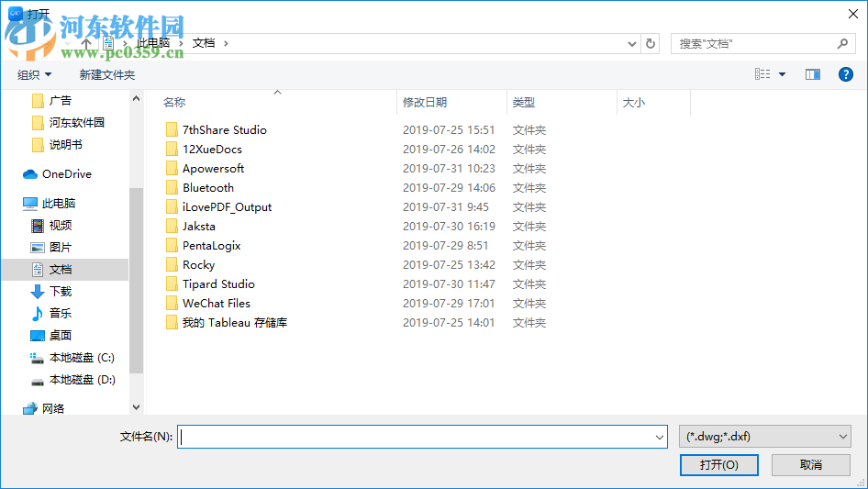This screenshot has width=868, height=489.
Task: Click the 下载 download arrow icon
Action: coord(37,292)
